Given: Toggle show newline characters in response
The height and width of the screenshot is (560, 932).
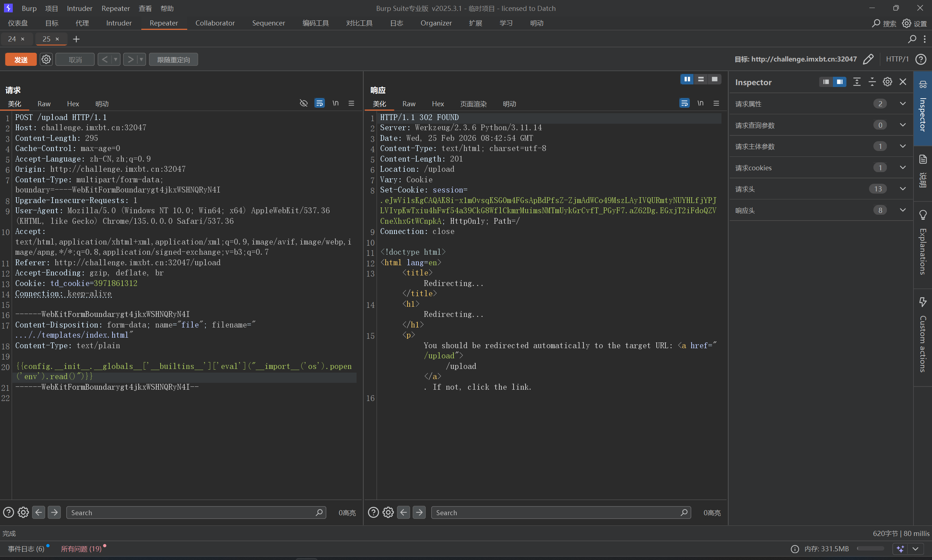Looking at the screenshot, I should pyautogui.click(x=700, y=103).
